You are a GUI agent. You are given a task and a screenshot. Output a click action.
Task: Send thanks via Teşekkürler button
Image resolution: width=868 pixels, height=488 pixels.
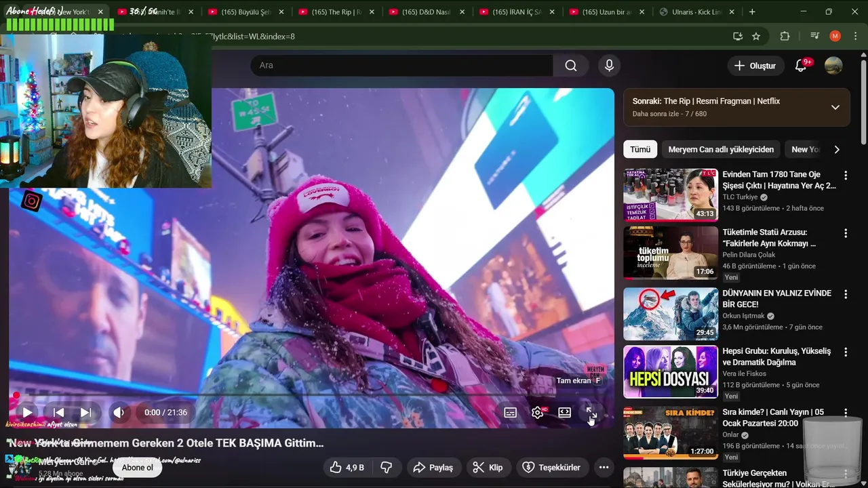tap(551, 468)
